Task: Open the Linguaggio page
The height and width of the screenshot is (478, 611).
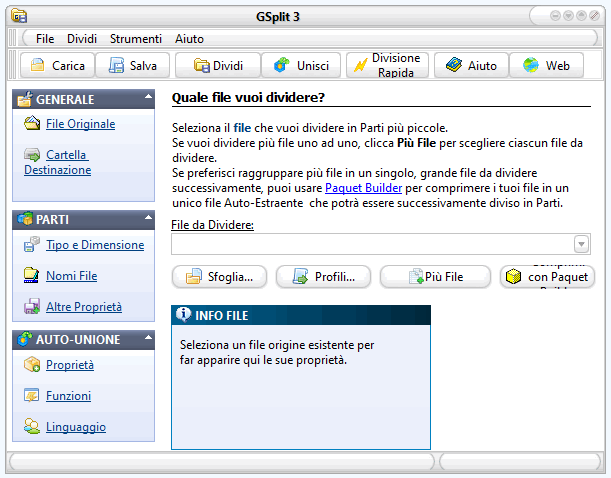Action: pos(76,427)
